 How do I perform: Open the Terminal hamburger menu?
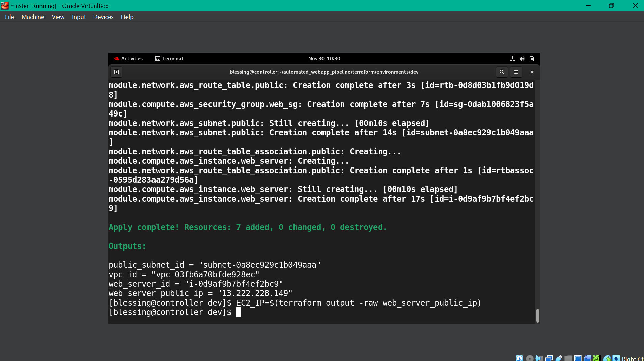(x=516, y=72)
